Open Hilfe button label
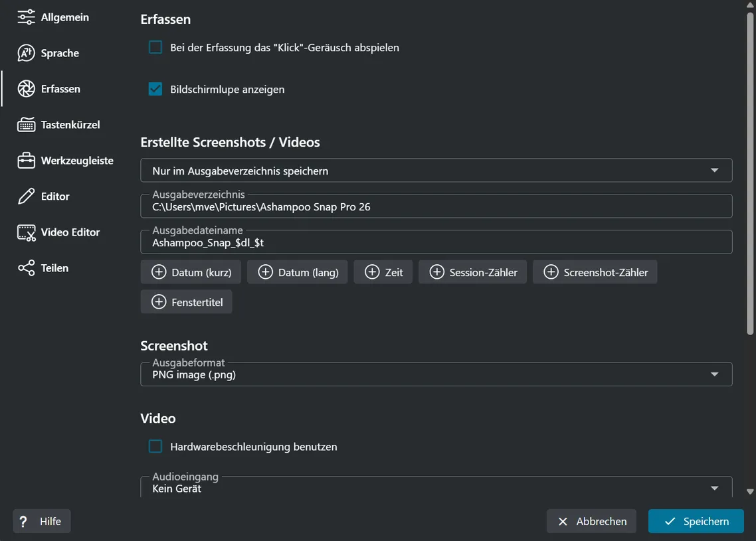The image size is (756, 541). [x=50, y=521]
